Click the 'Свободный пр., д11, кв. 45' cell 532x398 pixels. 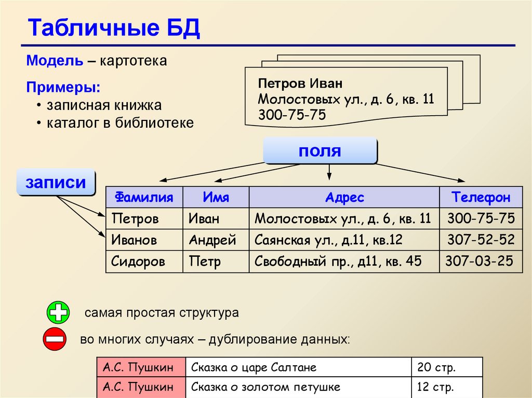point(344,262)
